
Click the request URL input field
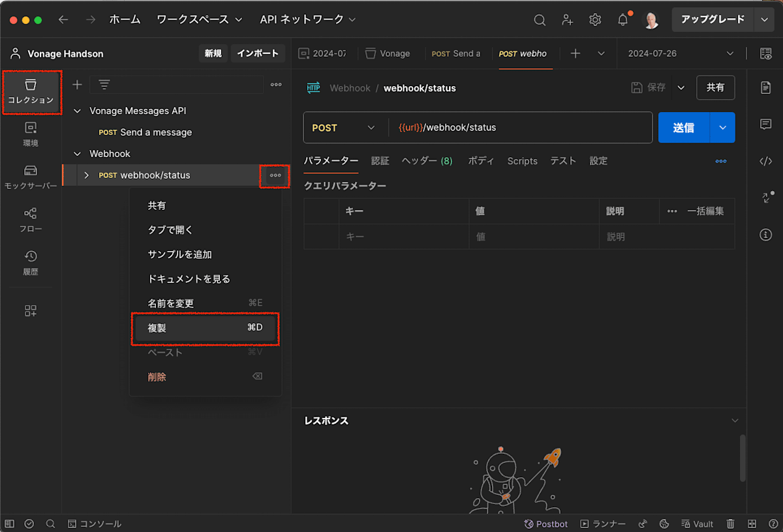tap(520, 128)
